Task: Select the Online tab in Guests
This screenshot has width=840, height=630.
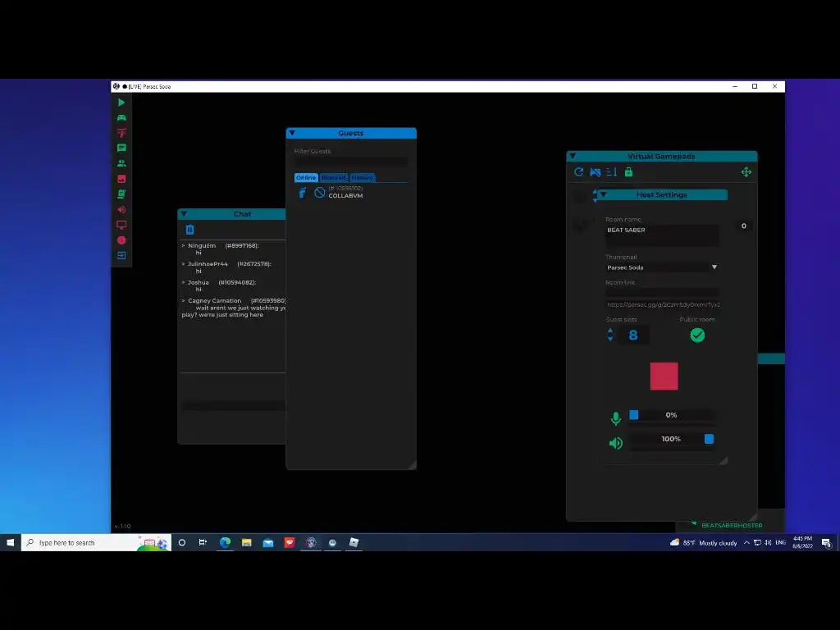Action: (306, 177)
